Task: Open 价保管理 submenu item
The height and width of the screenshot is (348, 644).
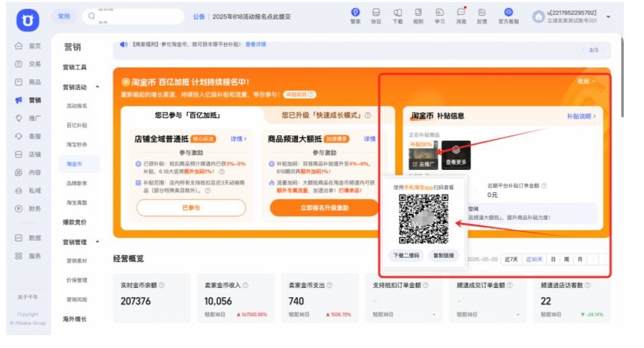Action: (x=77, y=280)
